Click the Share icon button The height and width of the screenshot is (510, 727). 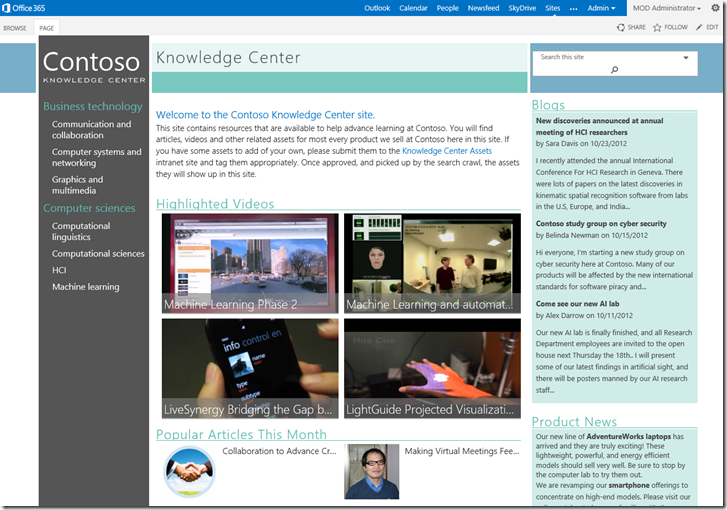[x=621, y=27]
